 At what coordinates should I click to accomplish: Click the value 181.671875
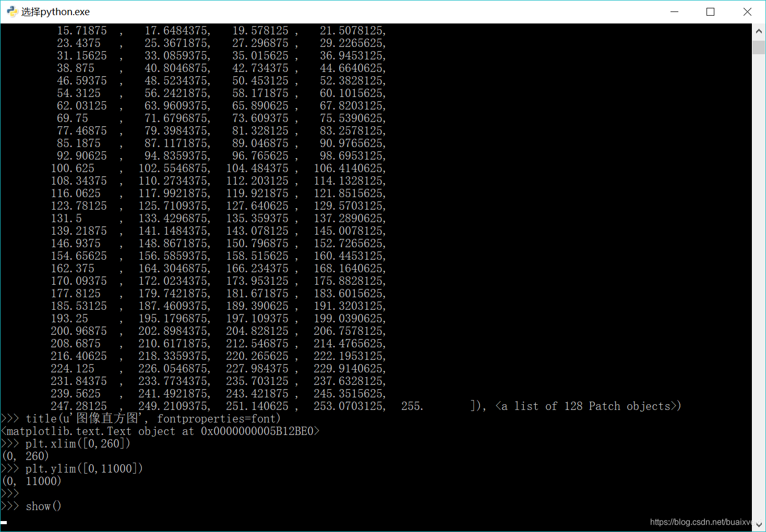pos(257,293)
